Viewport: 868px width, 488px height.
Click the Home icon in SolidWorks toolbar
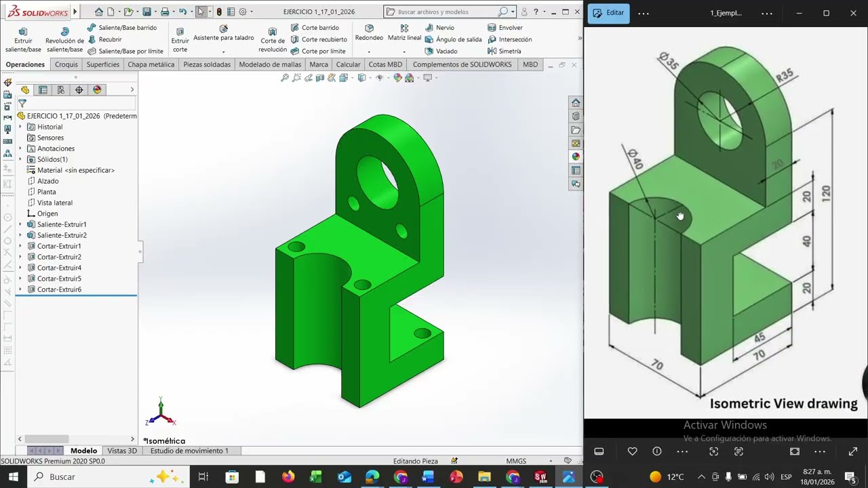pos(99,12)
